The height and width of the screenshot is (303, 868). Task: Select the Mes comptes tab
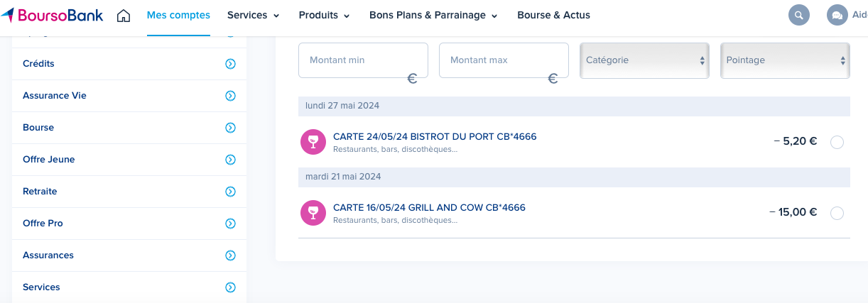(x=178, y=15)
